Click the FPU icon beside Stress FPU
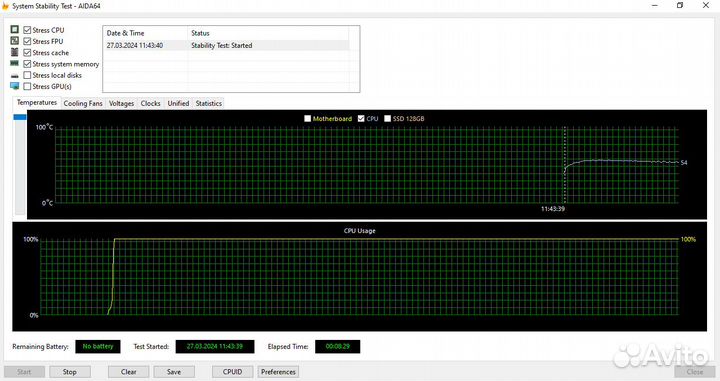 pyautogui.click(x=15, y=41)
